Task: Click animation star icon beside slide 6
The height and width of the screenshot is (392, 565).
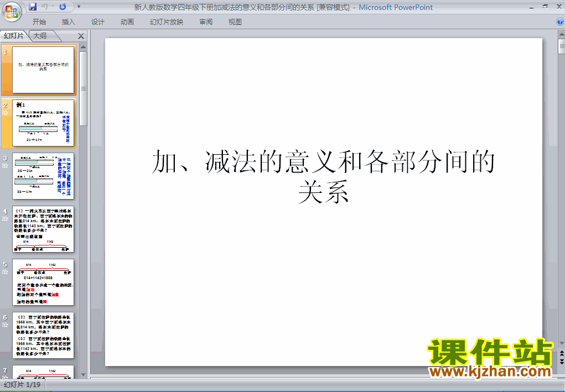Action: pyautogui.click(x=5, y=325)
